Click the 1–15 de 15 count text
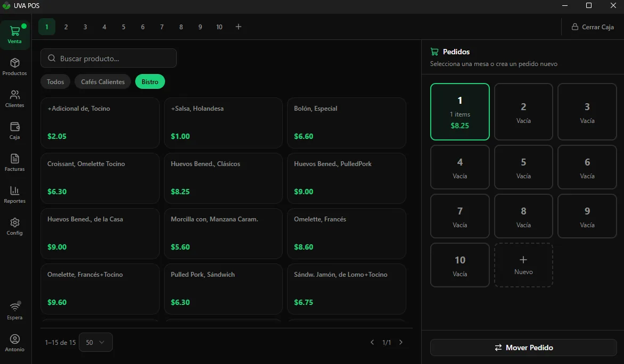 [x=60, y=343]
